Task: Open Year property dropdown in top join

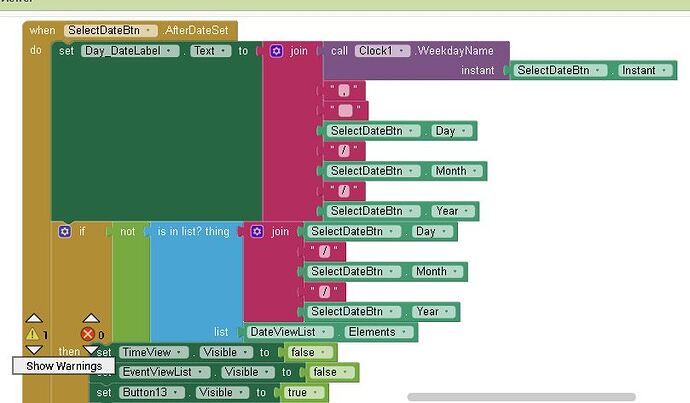Action: tap(453, 211)
